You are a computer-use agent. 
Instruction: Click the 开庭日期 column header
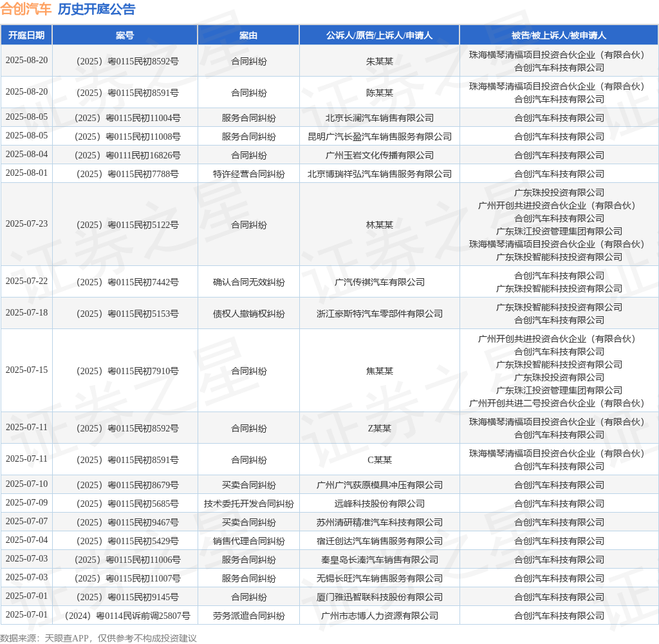tap(26, 35)
